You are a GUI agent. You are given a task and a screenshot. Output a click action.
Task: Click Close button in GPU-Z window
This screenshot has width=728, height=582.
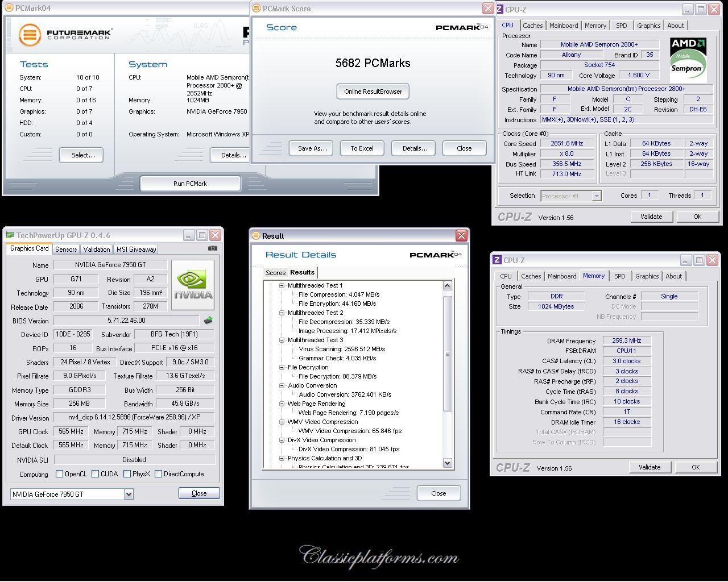point(199,493)
